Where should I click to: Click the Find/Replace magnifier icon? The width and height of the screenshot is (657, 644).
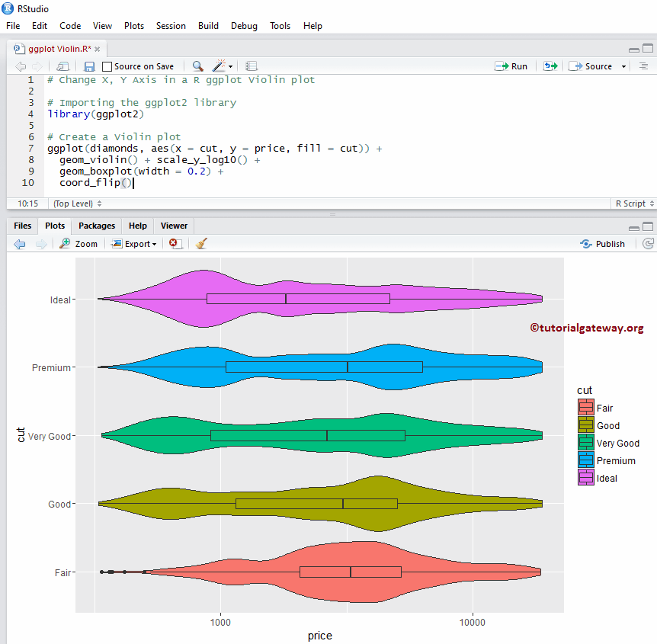click(197, 66)
